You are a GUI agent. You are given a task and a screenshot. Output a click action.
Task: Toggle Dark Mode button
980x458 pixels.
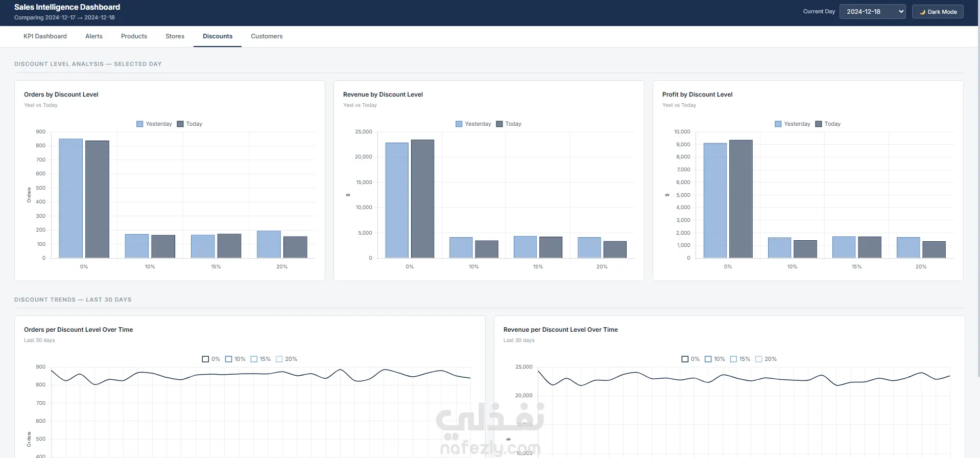click(938, 12)
